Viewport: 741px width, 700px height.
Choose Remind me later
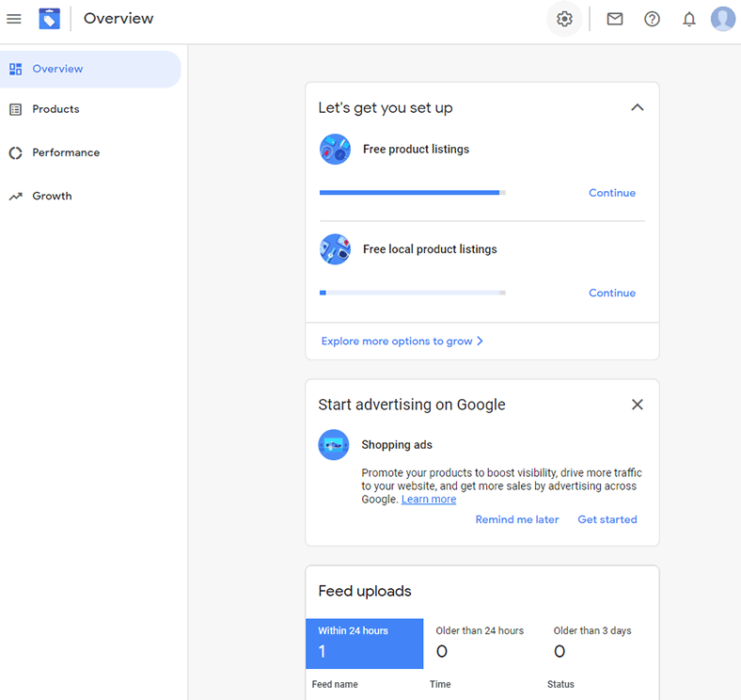click(x=517, y=519)
